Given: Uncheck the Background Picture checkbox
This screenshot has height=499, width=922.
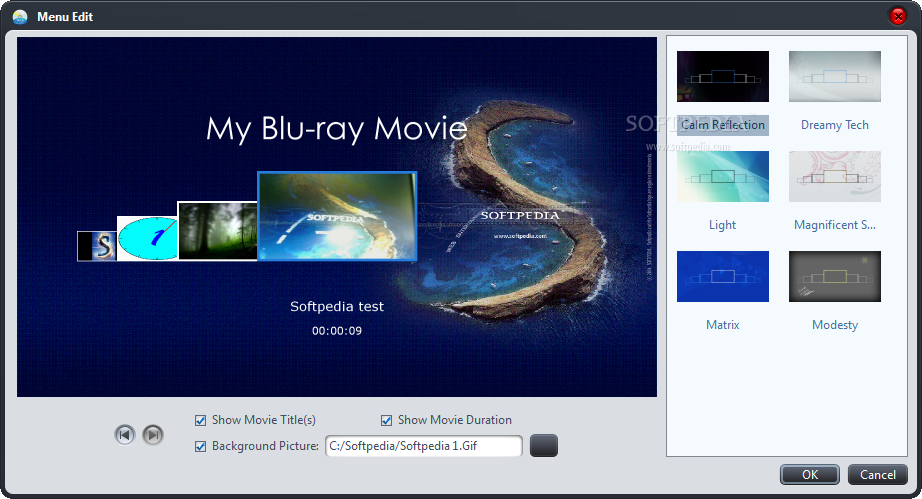Looking at the screenshot, I should point(201,446).
